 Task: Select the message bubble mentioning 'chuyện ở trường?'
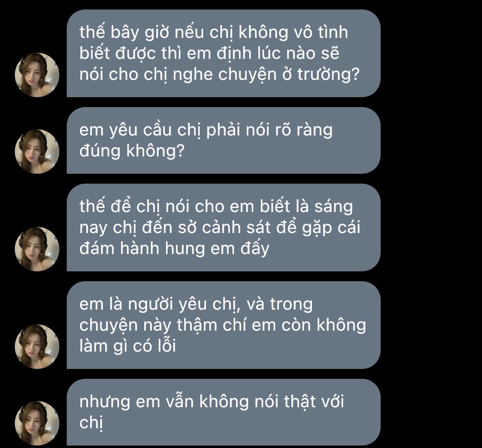(223, 53)
